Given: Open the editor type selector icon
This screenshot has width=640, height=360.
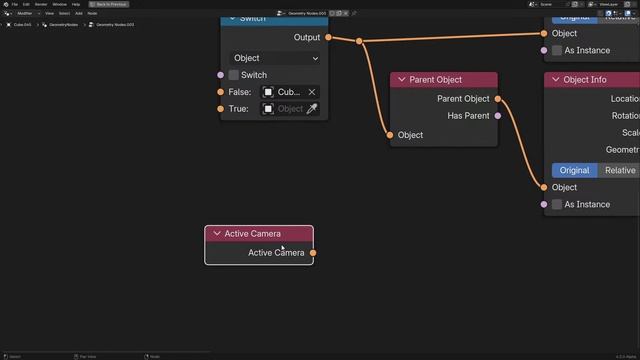Looking at the screenshot, I should point(7,13).
